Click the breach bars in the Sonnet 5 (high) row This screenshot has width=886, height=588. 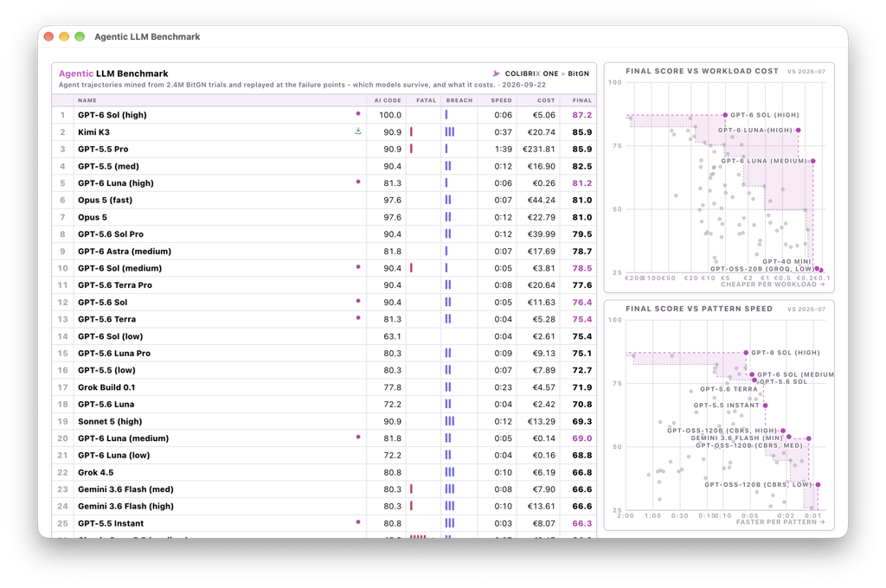450,421
